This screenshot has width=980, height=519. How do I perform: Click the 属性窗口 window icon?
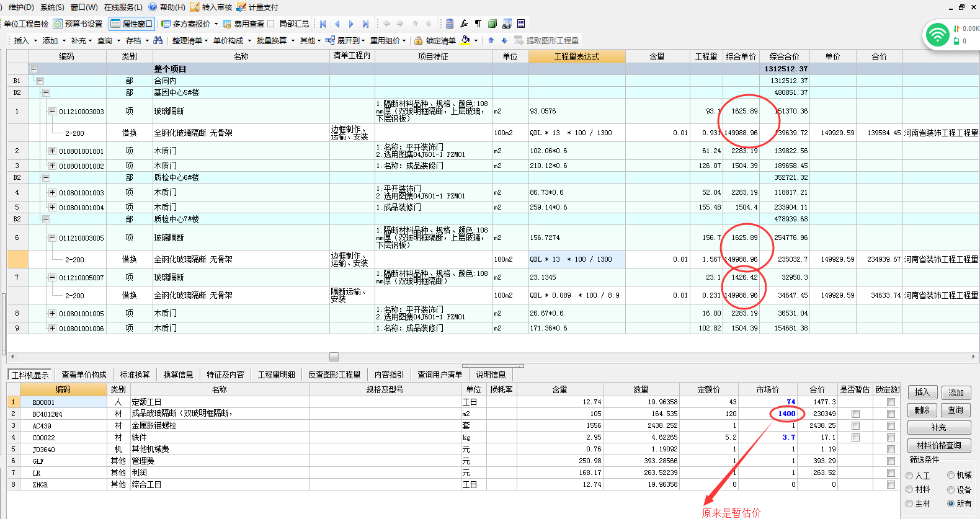pyautogui.click(x=116, y=24)
